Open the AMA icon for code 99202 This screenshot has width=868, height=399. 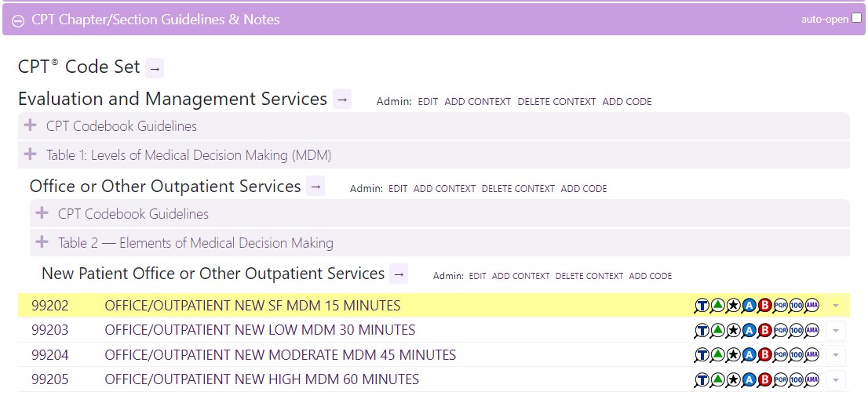coord(811,305)
